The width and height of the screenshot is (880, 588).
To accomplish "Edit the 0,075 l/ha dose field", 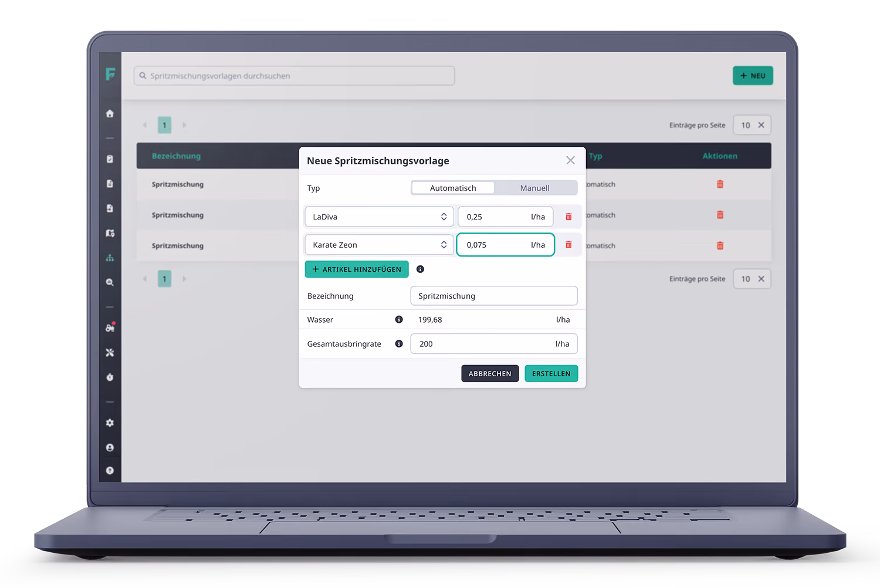I will [x=506, y=245].
